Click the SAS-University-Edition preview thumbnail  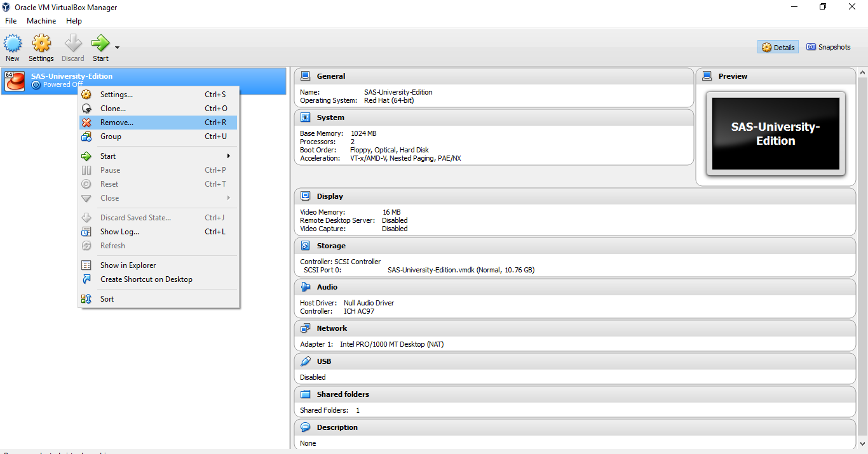pyautogui.click(x=776, y=133)
